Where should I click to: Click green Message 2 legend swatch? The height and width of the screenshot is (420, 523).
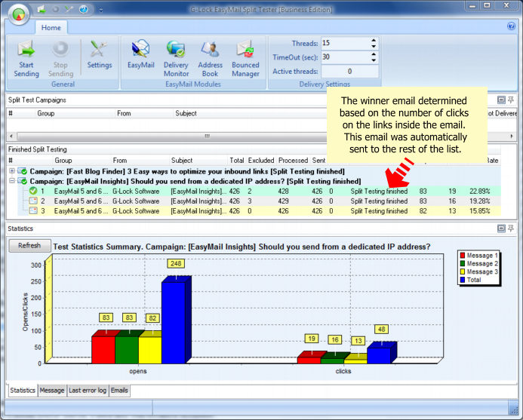coord(463,263)
